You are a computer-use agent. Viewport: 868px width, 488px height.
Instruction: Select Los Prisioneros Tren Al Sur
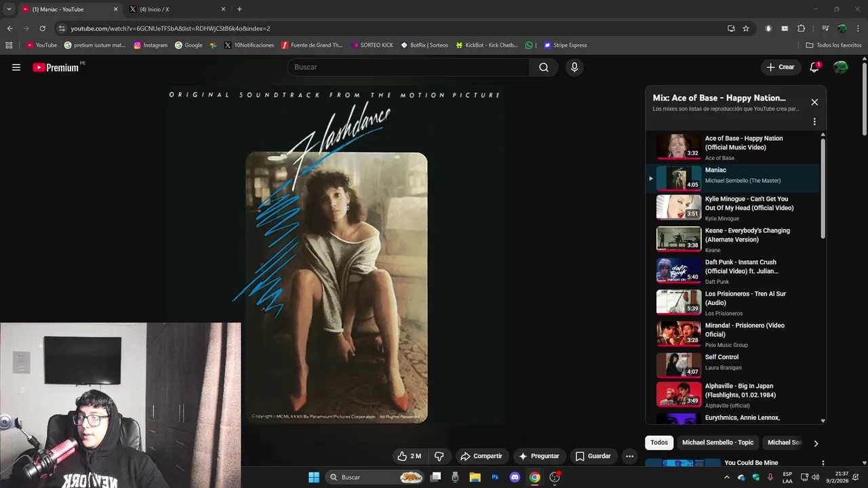(x=732, y=303)
